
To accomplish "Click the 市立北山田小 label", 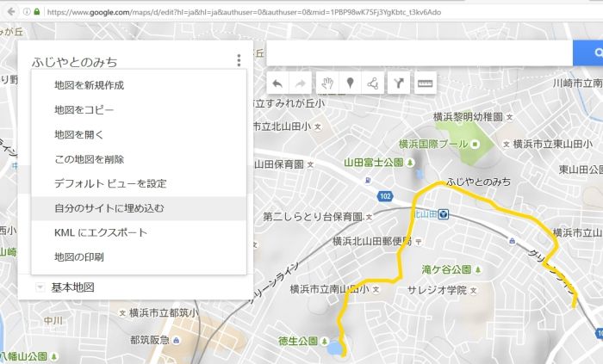I will (282, 126).
